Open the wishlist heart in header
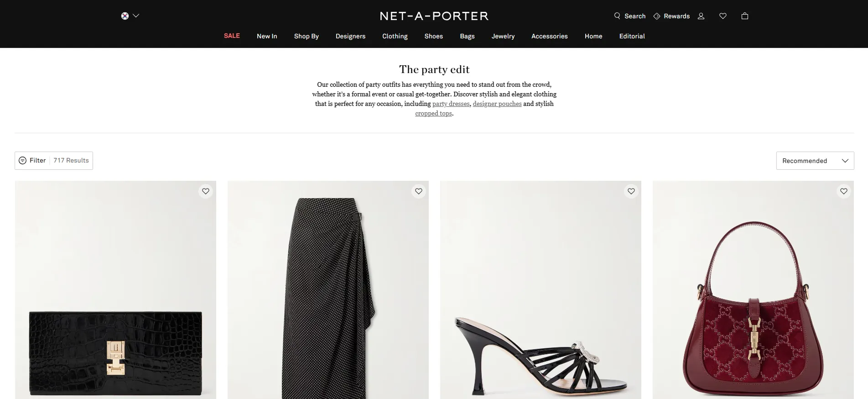This screenshot has height=399, width=868. click(x=723, y=16)
